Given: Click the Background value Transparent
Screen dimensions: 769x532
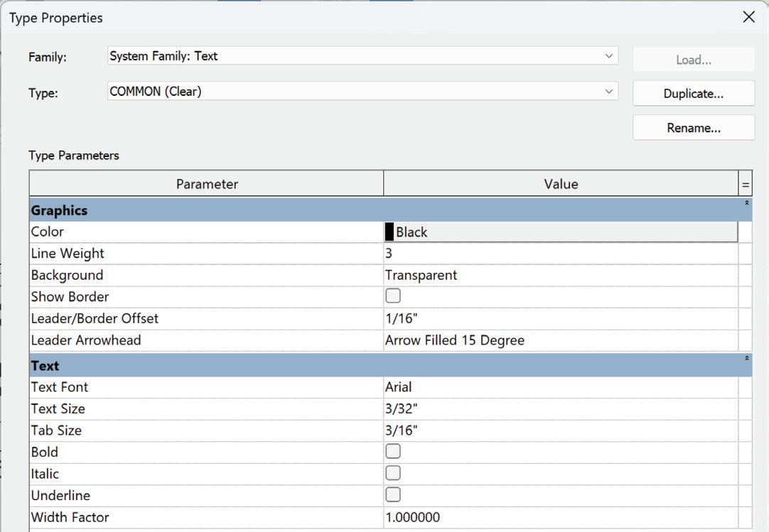Looking at the screenshot, I should [560, 275].
